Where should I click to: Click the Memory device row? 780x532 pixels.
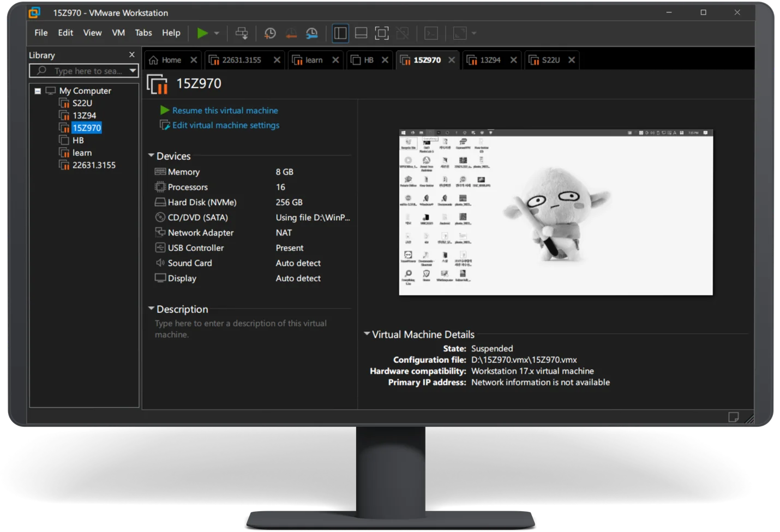(253, 172)
